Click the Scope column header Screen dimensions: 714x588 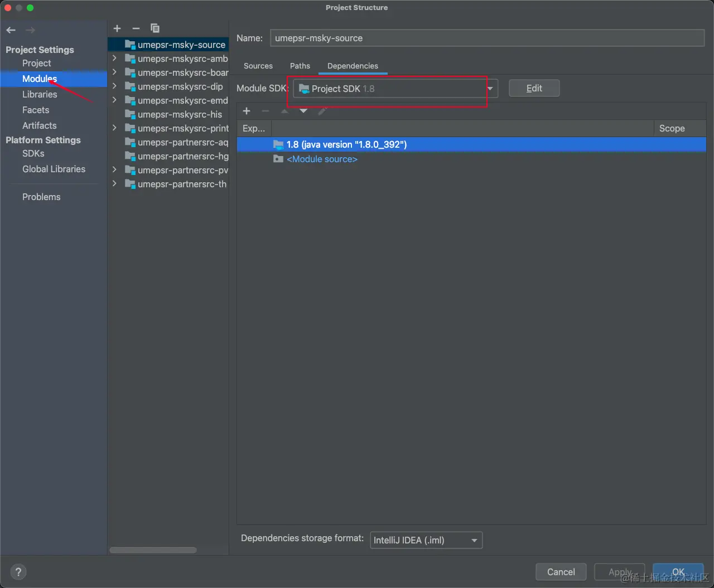coord(679,128)
